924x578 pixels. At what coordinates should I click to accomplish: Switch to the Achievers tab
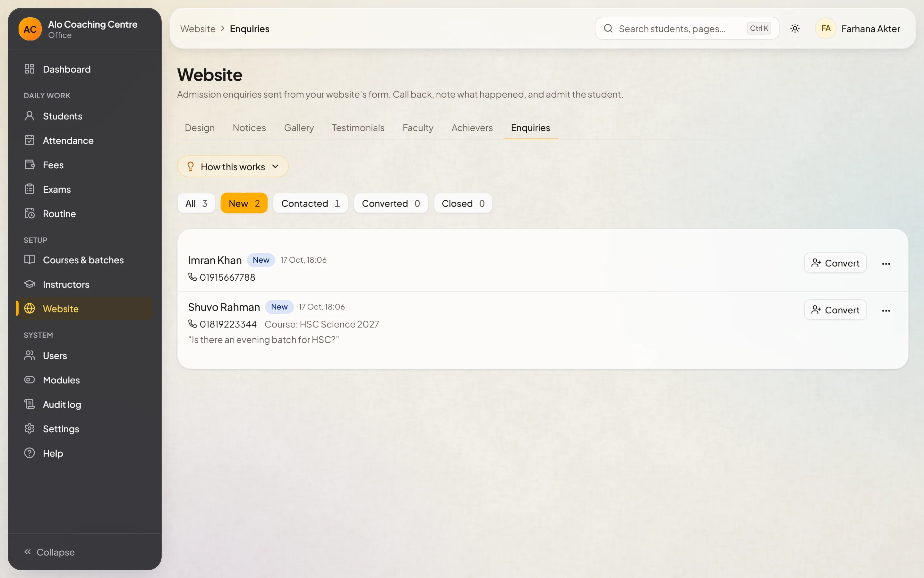coord(472,128)
